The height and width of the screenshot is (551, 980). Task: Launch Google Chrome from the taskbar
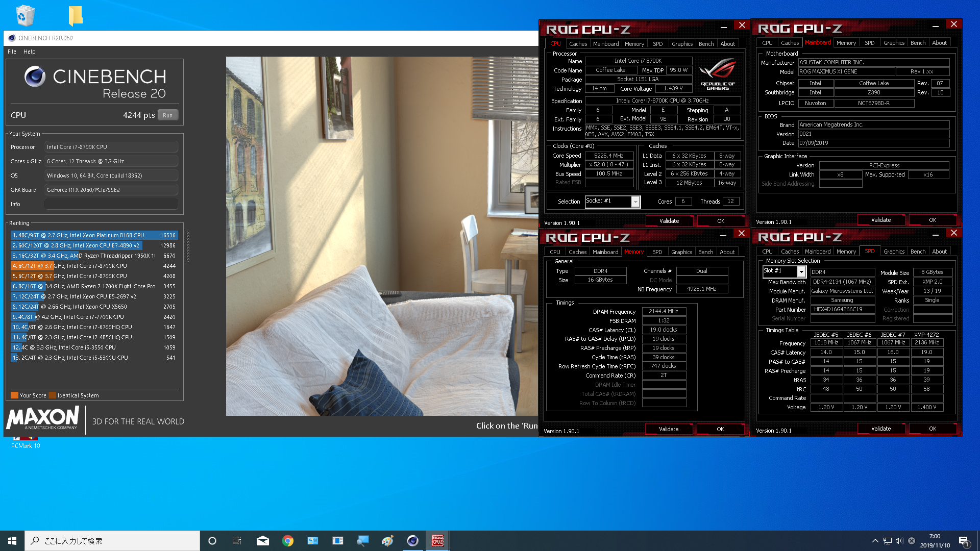click(x=288, y=541)
